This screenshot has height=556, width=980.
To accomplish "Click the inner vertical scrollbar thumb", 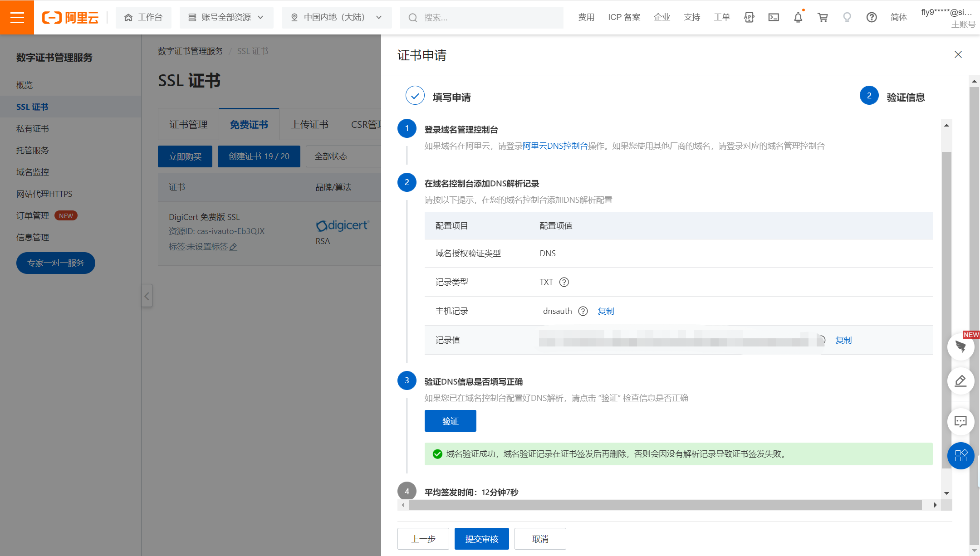I will 946,310.
